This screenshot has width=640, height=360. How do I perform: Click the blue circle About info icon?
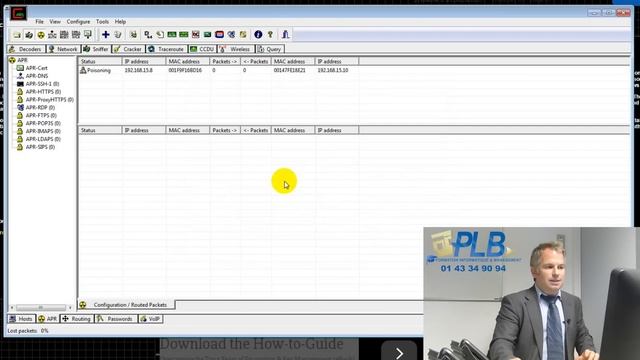pos(258,35)
